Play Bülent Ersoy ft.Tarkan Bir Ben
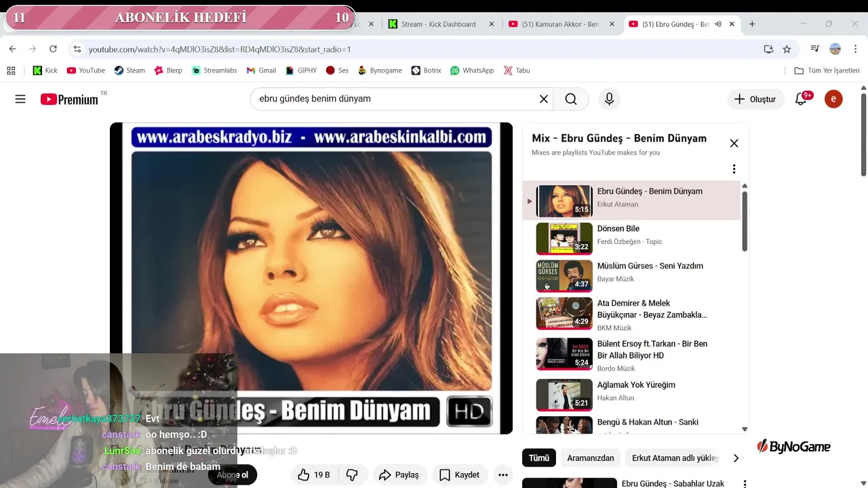 631,354
